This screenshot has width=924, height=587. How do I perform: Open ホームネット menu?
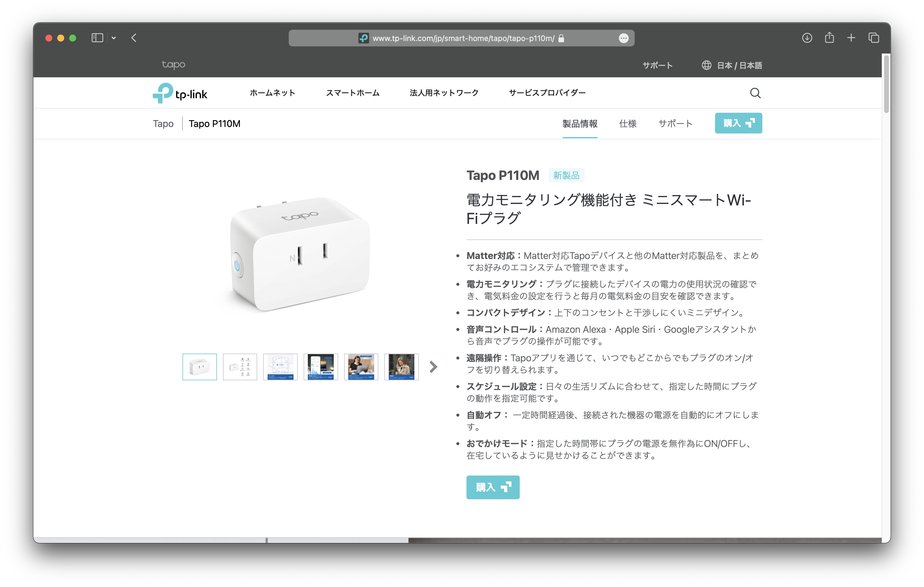point(272,93)
